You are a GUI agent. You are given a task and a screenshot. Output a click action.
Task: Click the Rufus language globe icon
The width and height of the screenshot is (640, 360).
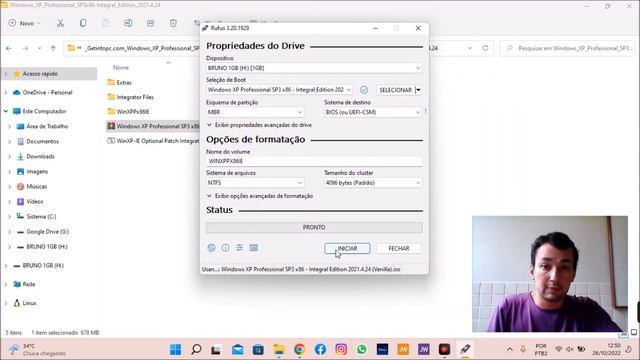point(211,248)
